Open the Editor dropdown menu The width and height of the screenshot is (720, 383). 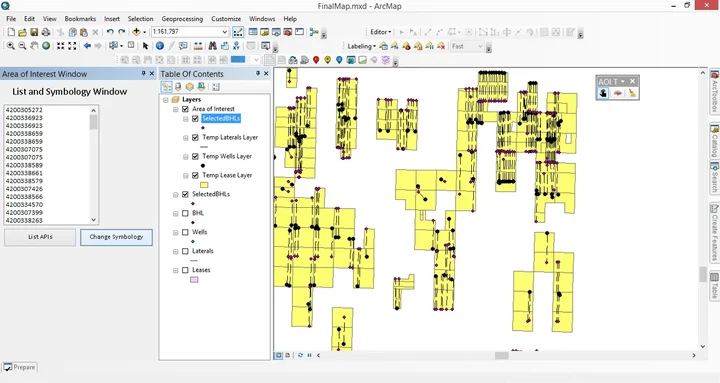coord(381,32)
